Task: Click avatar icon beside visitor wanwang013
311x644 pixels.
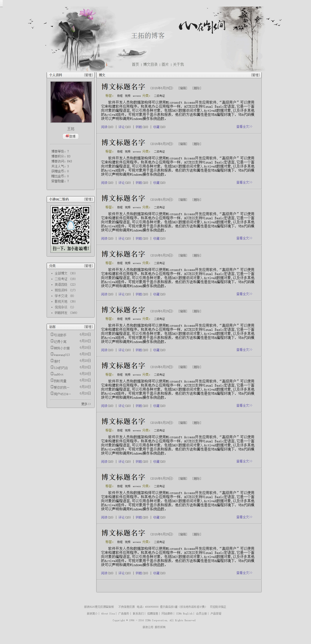Action: (52, 354)
